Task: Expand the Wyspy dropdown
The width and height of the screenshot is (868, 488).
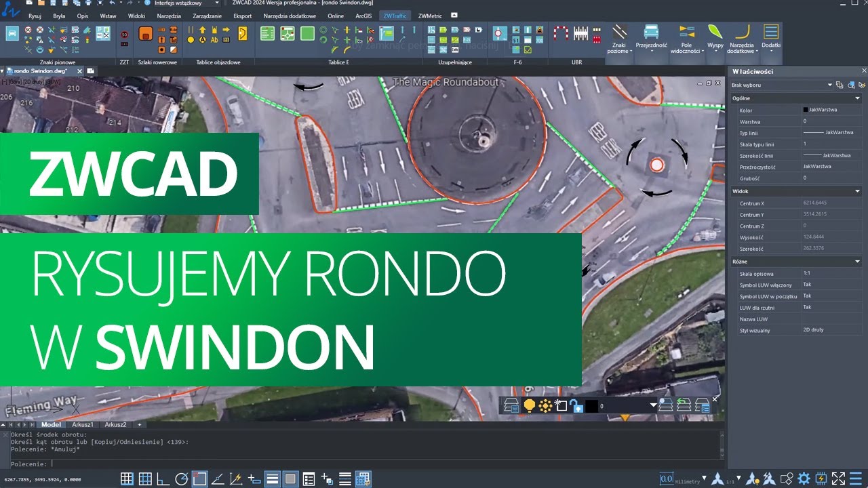Action: pos(715,37)
